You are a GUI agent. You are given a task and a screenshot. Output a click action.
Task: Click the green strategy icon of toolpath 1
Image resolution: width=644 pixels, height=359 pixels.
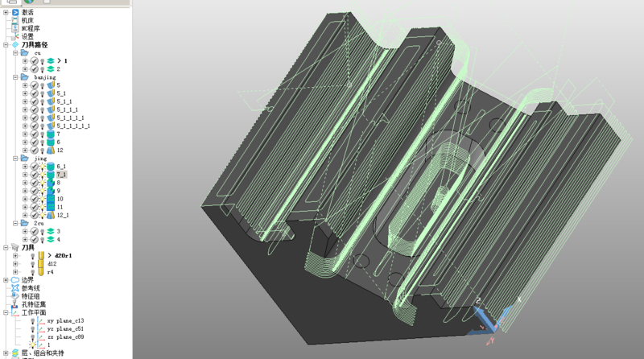(51, 61)
